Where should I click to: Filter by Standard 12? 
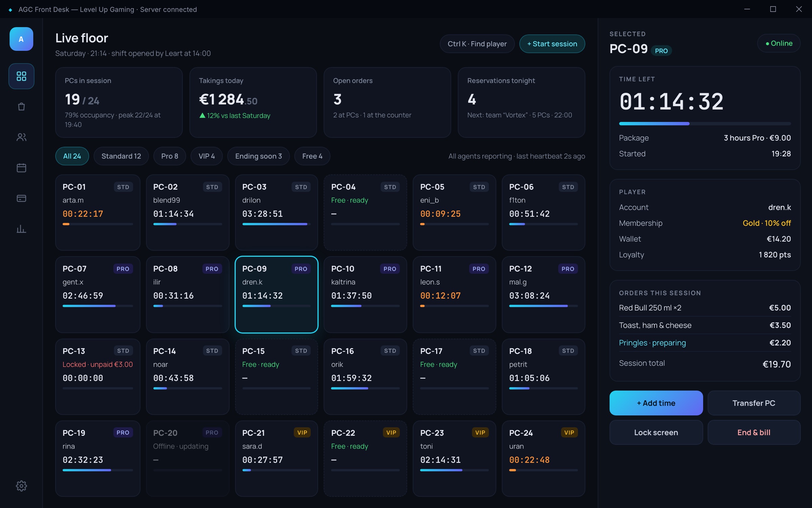[121, 156]
